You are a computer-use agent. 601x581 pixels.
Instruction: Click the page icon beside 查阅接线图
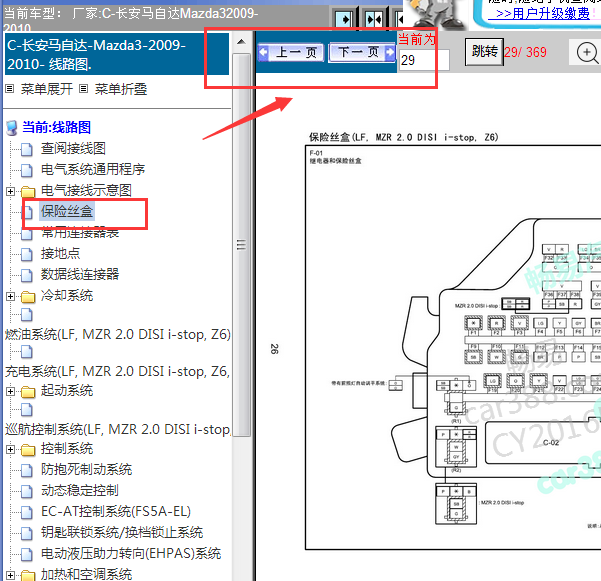pos(27,149)
